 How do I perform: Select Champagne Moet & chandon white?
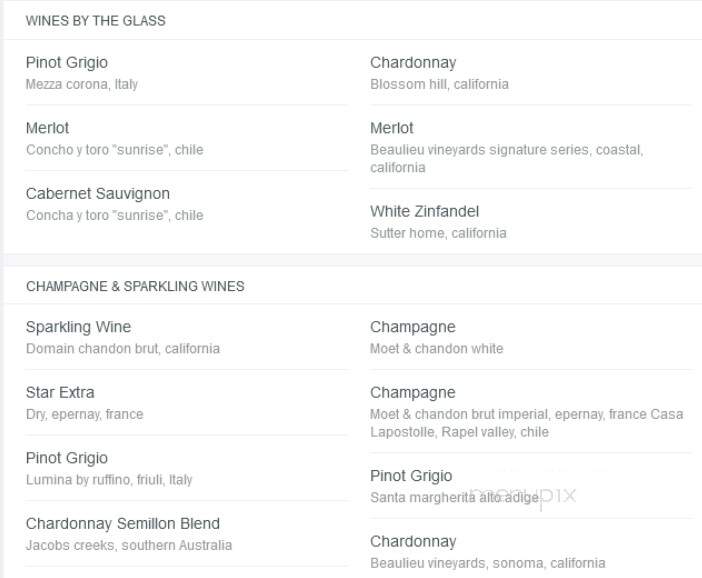(531, 337)
